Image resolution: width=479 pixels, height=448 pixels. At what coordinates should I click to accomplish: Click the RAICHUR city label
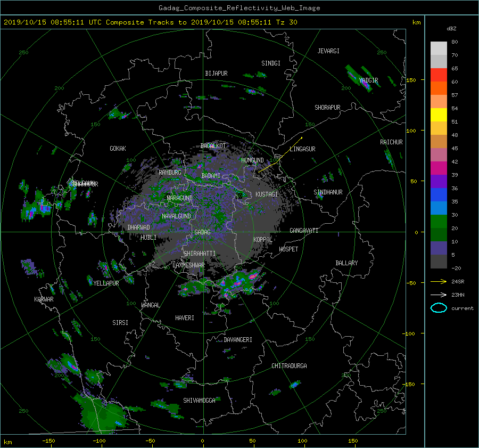click(391, 142)
